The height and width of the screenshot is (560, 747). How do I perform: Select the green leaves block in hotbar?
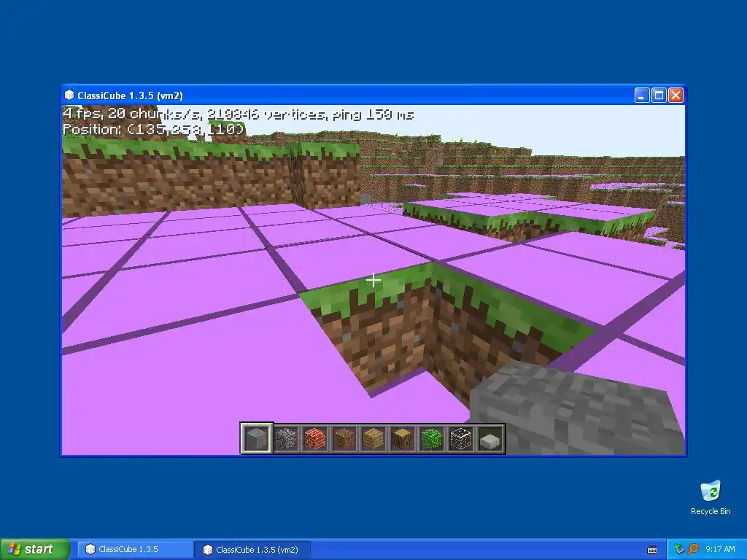pos(432,438)
